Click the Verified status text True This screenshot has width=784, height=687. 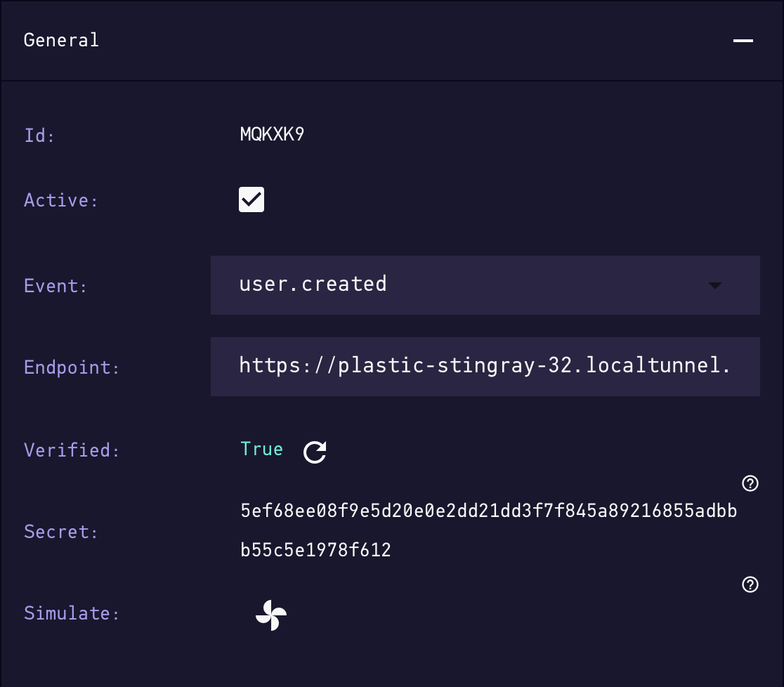pyautogui.click(x=261, y=448)
